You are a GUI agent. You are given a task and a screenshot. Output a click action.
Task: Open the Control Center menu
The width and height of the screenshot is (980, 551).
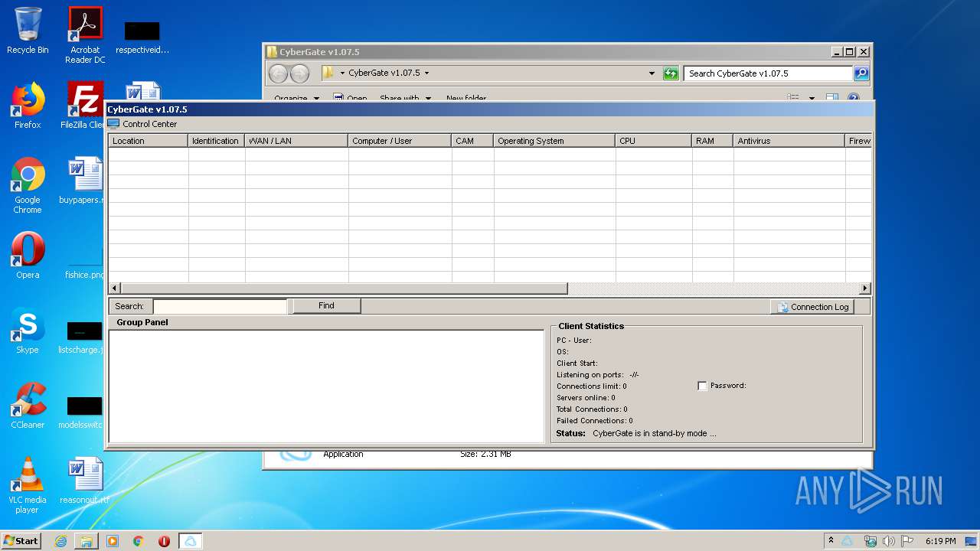(x=149, y=124)
